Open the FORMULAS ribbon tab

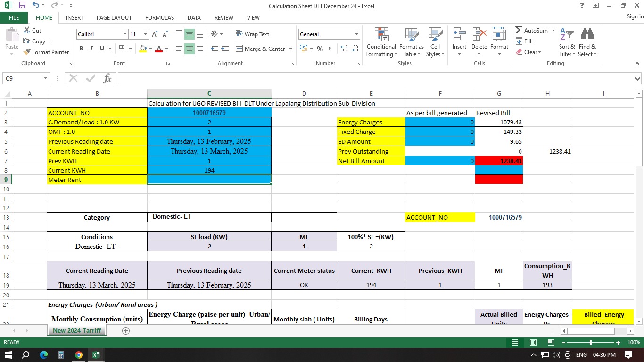coord(159,17)
